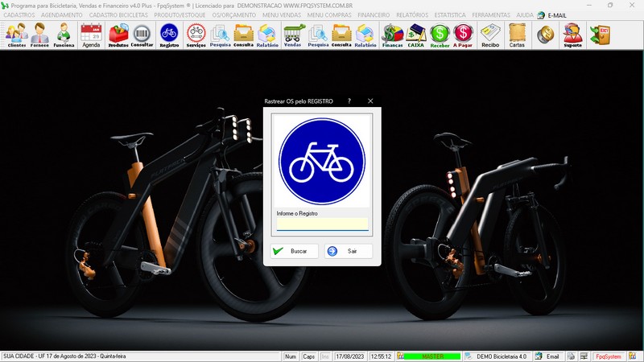The image size is (644, 362).
Task: Open the CADASTRO BICICLETAS menu
Action: point(118,15)
